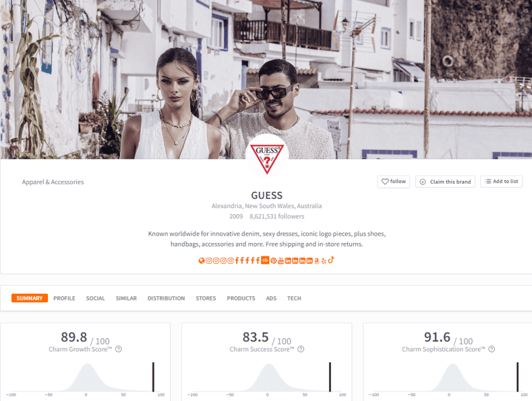Open the Pinterest profile icon

point(274,261)
